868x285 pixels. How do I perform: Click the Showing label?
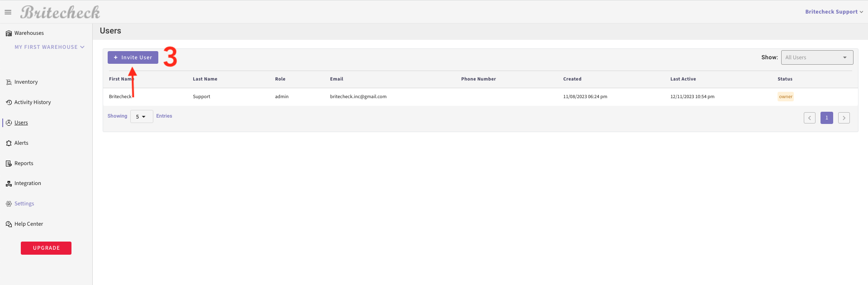[x=117, y=116]
